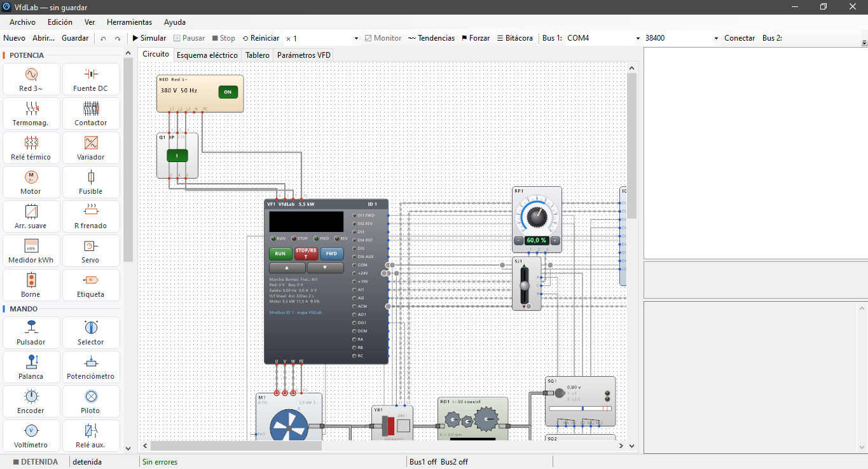Open the Tendencias view
The image size is (868, 469).
(431, 38)
